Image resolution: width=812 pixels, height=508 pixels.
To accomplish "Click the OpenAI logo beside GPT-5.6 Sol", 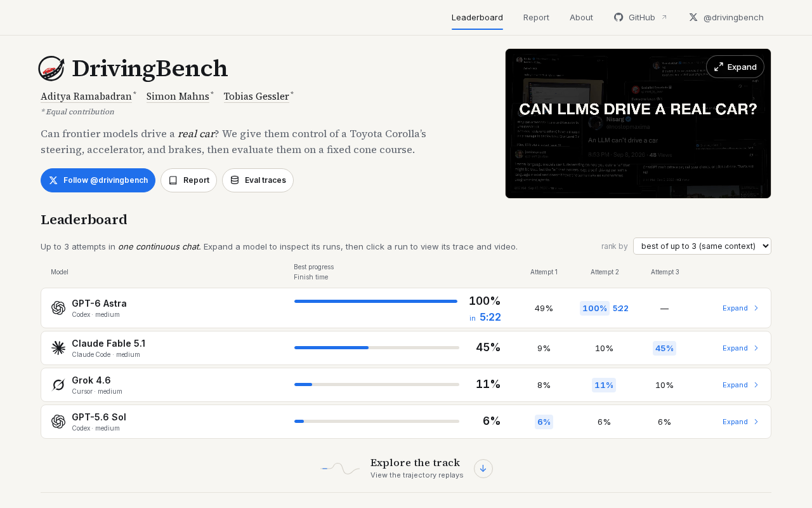I will (x=58, y=422).
